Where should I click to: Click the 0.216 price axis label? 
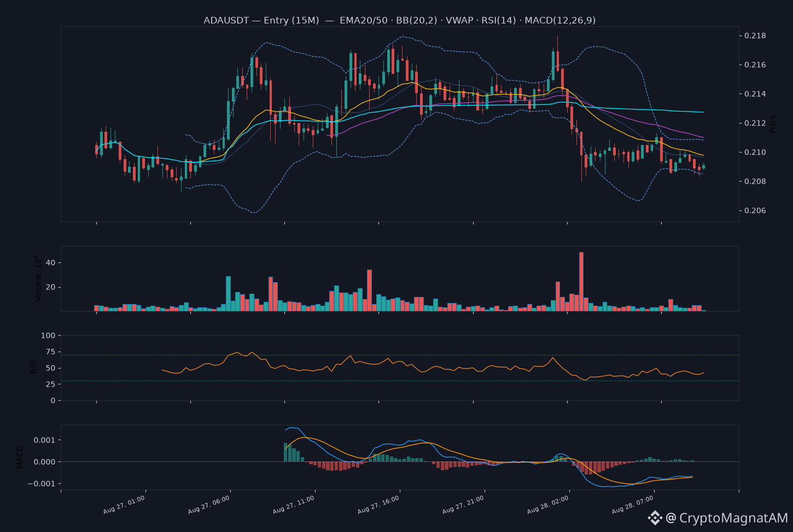[755, 65]
